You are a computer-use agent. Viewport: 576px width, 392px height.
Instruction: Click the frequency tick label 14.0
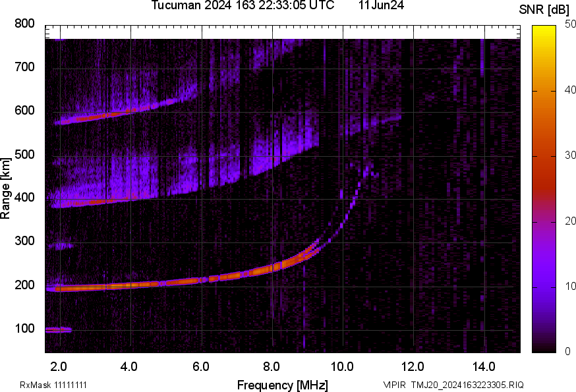click(484, 367)
